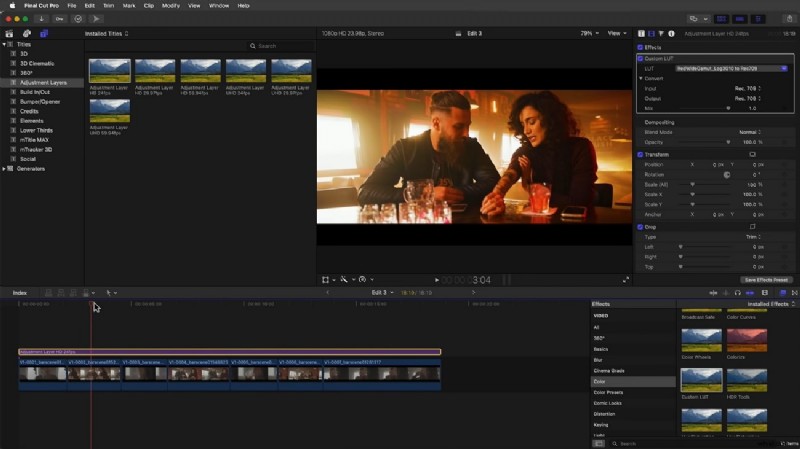
Task: Open the File menu
Action: click(x=72, y=6)
